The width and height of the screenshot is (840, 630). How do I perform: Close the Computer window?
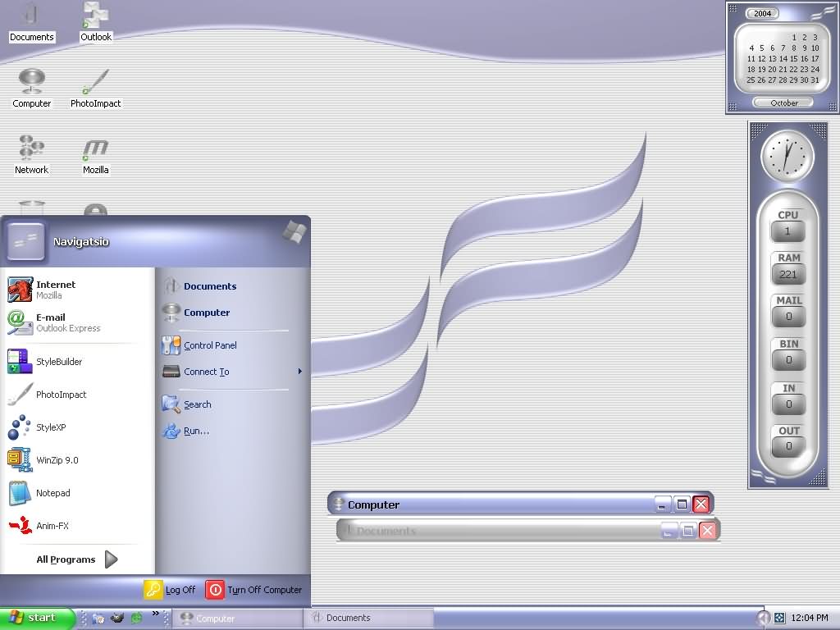[701, 504]
